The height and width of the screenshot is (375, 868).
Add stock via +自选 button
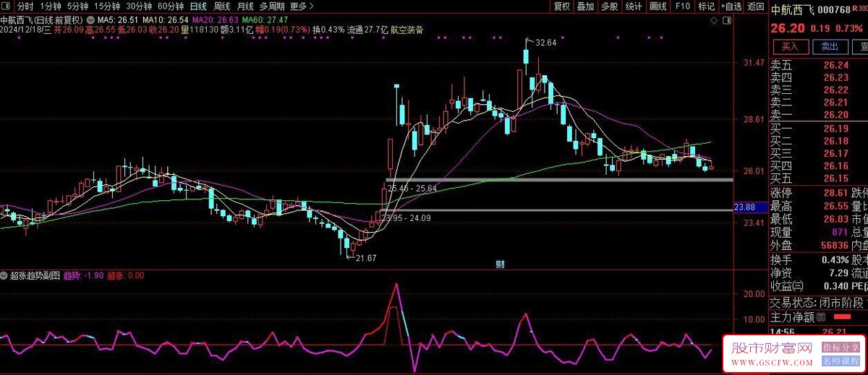tap(731, 7)
